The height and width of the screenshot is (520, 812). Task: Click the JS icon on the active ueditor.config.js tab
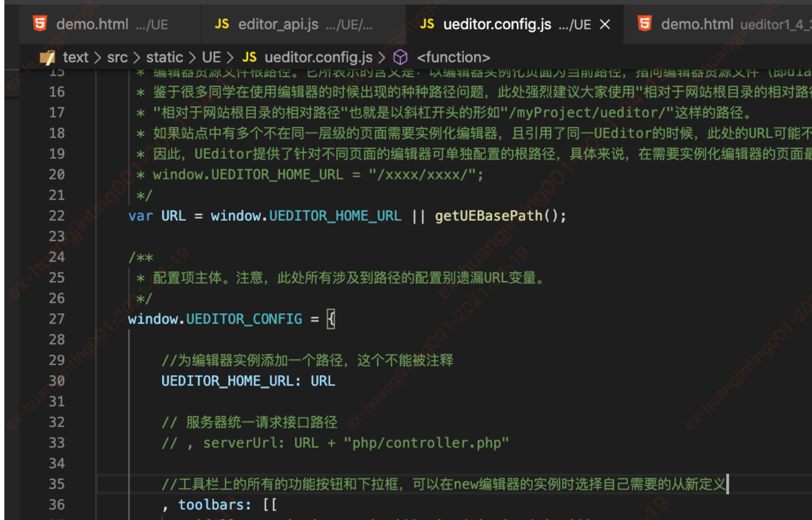[x=428, y=23]
